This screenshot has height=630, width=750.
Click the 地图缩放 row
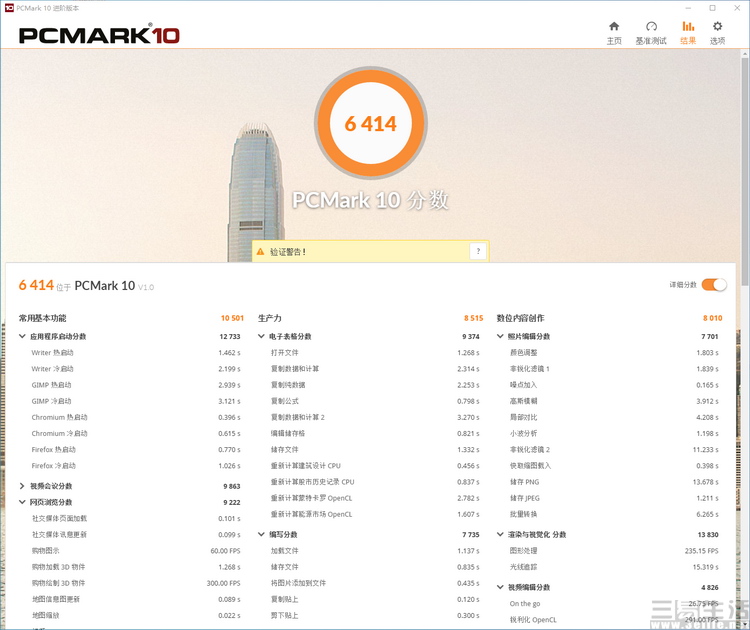(x=136, y=615)
